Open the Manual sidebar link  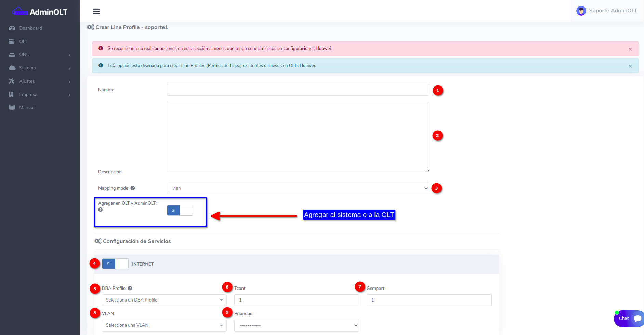point(27,107)
